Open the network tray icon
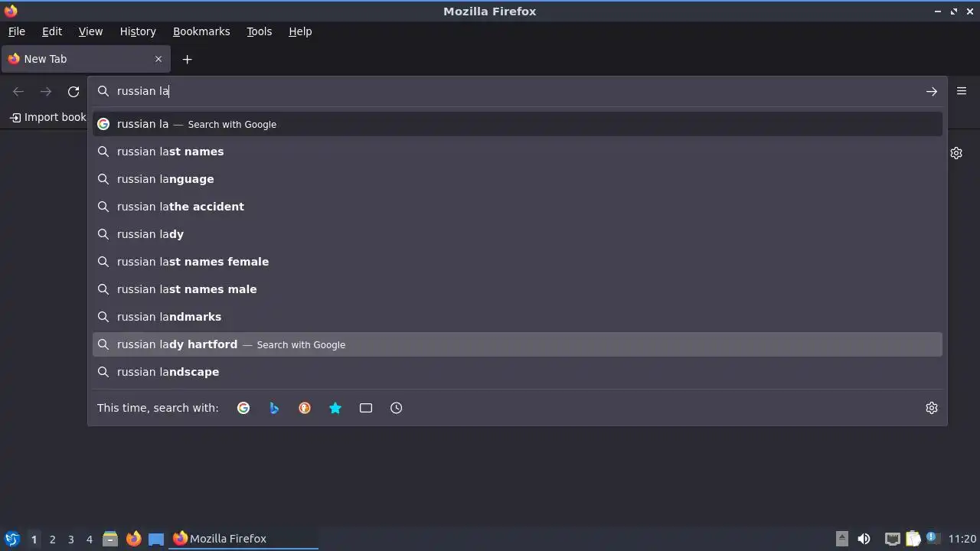 (x=892, y=539)
